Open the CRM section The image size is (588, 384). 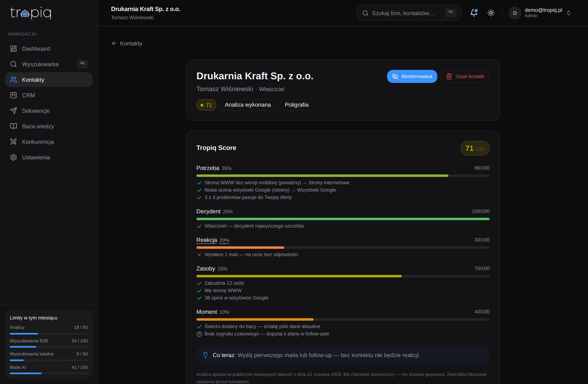point(49,95)
